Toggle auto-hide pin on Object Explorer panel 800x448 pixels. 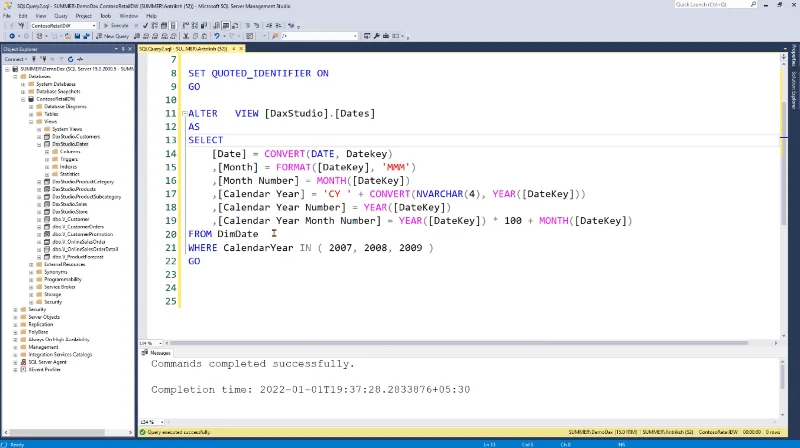click(x=123, y=49)
